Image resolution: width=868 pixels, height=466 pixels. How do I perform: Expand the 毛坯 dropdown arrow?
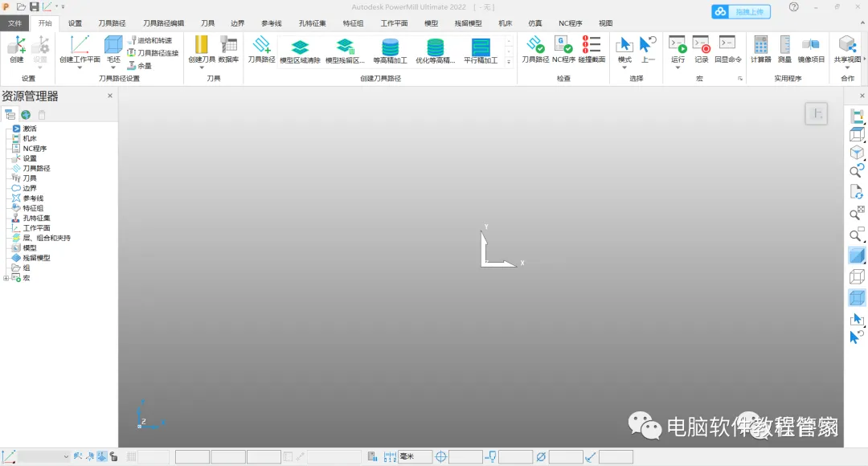(113, 67)
